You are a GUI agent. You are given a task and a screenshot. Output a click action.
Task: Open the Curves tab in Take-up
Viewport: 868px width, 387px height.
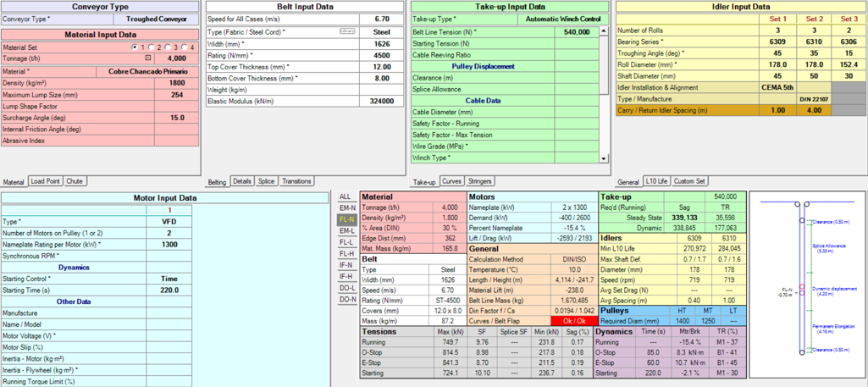452,181
